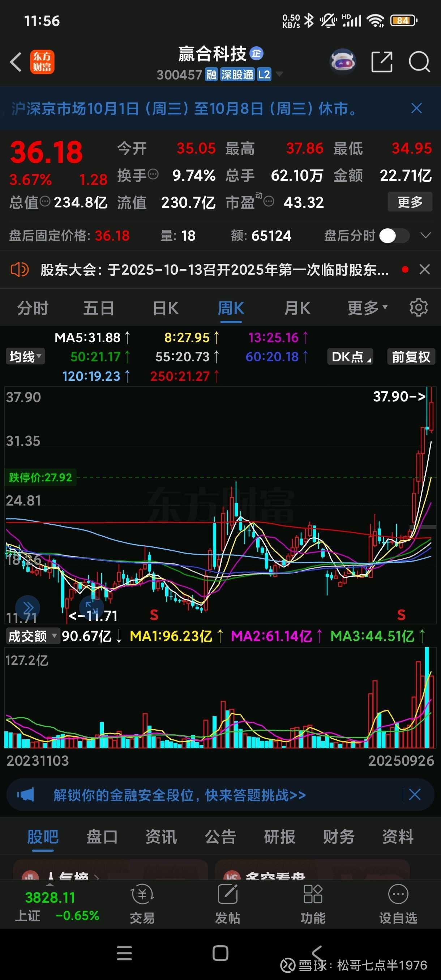Image resolution: width=441 pixels, height=980 pixels.
Task: Tap the Android recent apps icon
Action: (x=124, y=953)
